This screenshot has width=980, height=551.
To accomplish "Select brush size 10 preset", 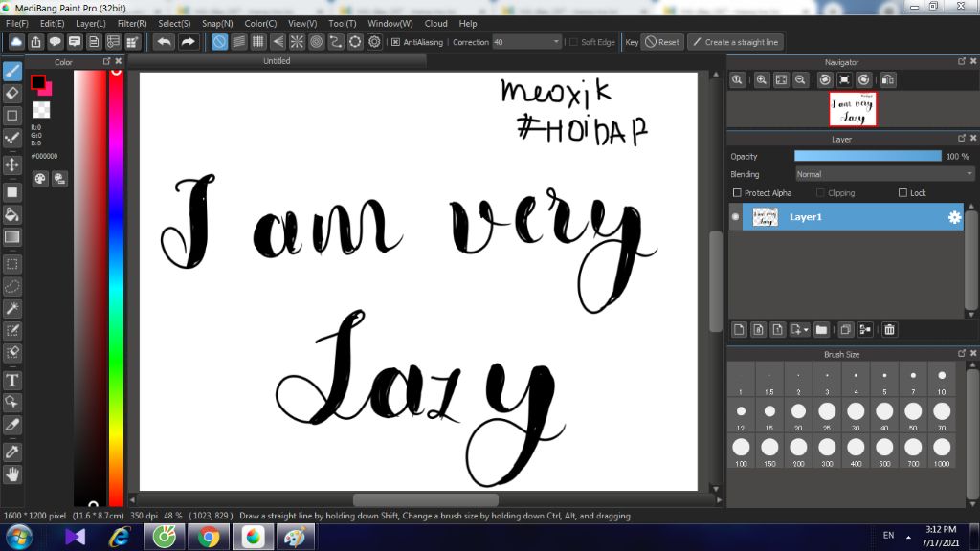I will tap(942, 381).
